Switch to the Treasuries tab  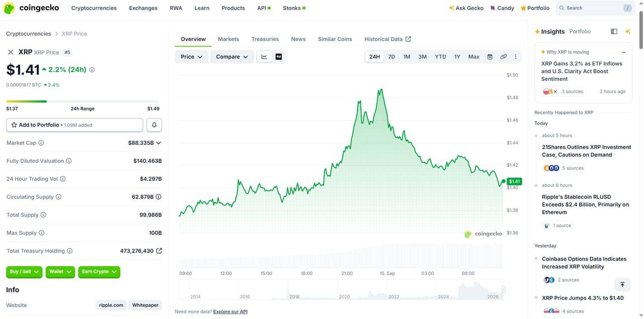coord(265,39)
